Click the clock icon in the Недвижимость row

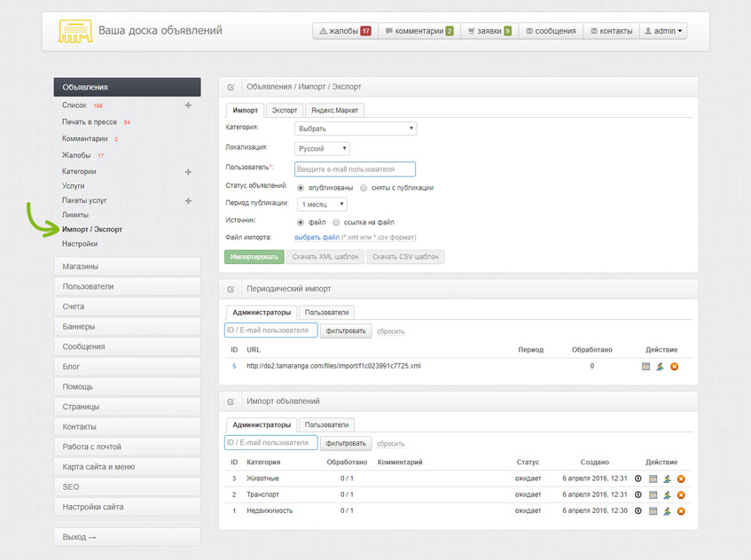point(638,511)
